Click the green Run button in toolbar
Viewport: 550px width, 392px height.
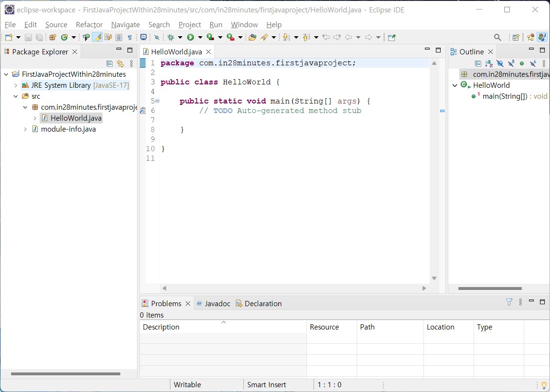tap(190, 37)
